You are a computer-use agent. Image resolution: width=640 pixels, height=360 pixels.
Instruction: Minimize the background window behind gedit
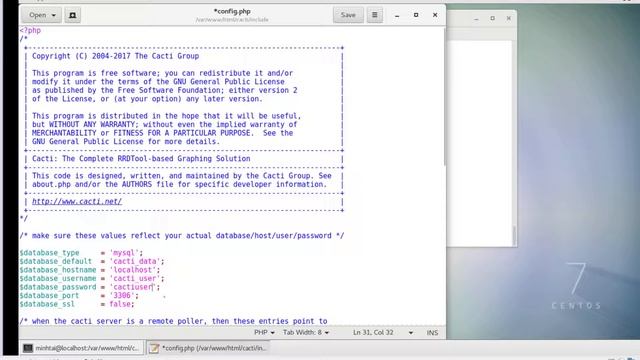(x=476, y=19)
